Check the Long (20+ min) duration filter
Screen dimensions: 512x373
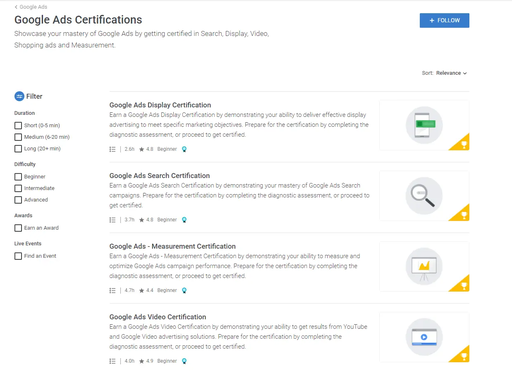pos(18,149)
